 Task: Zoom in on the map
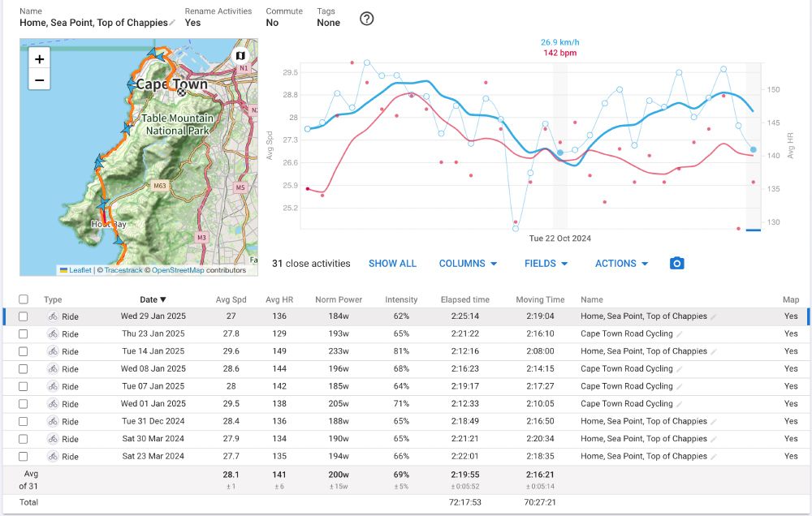39,59
